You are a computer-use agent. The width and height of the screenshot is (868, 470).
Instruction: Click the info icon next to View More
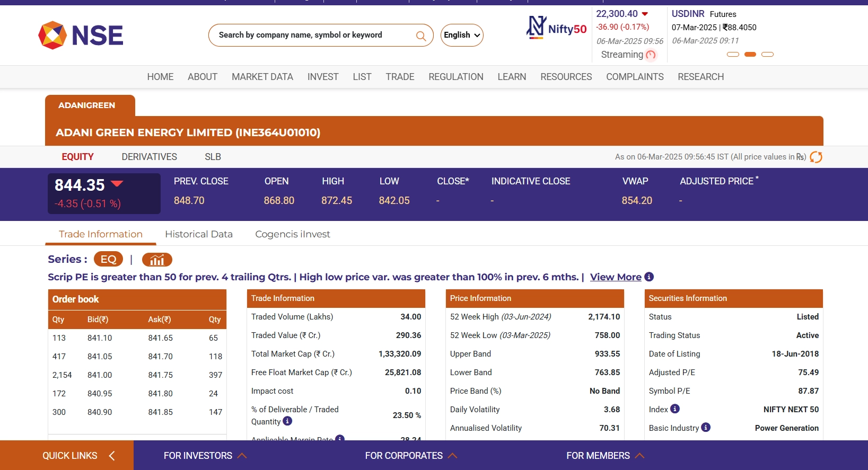(x=649, y=277)
